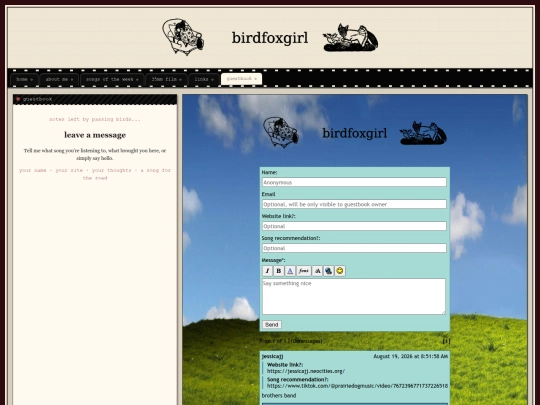The width and height of the screenshot is (540, 405).
Task: Click the 'brothers band' message text
Action: (x=279, y=395)
